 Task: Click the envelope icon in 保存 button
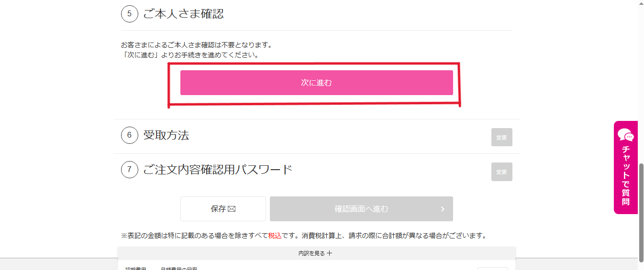232,209
